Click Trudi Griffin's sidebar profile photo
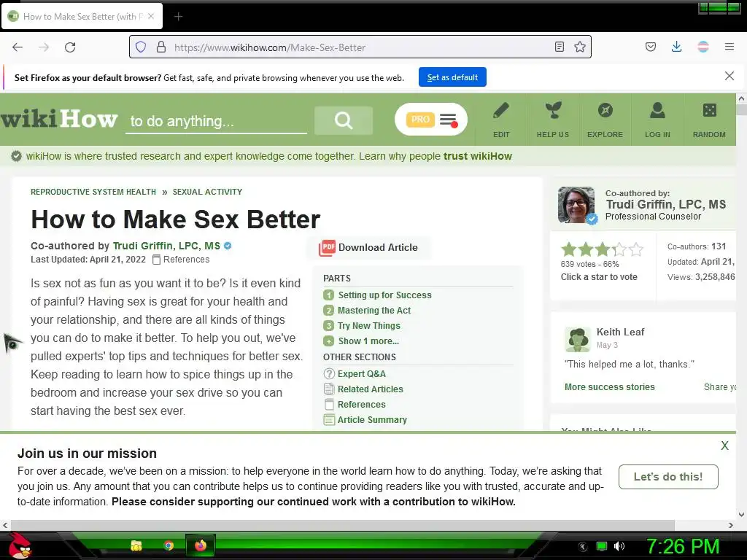Viewport: 747px width, 560px height. tap(576, 205)
